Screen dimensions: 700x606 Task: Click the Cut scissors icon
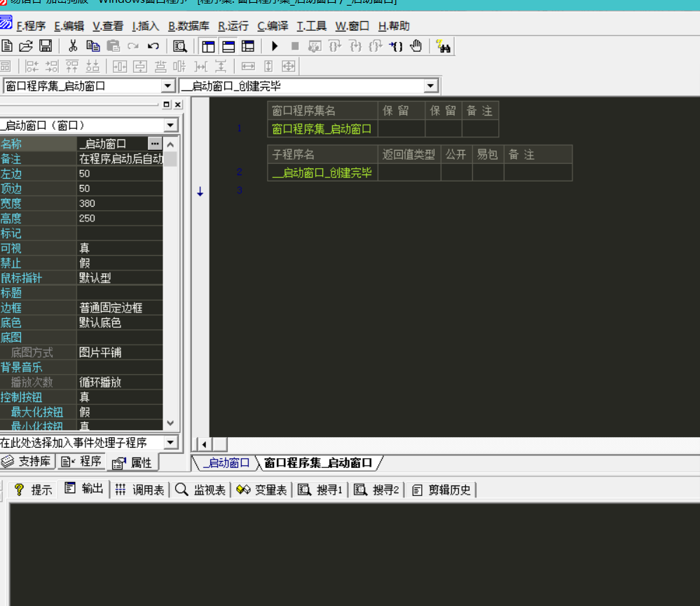(x=73, y=46)
